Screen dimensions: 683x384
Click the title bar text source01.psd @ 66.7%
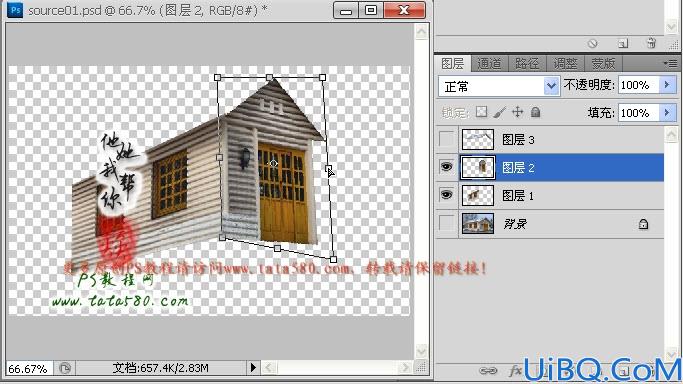(91, 10)
